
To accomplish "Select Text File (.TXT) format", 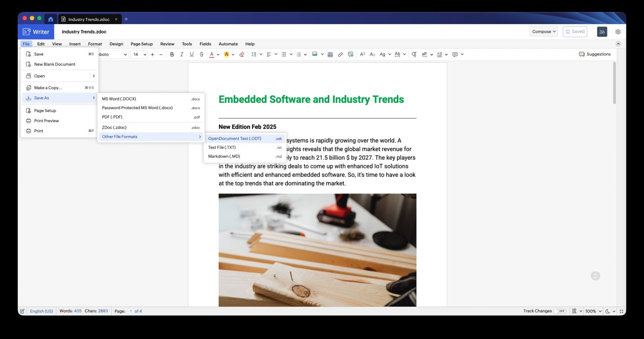I will pos(245,148).
